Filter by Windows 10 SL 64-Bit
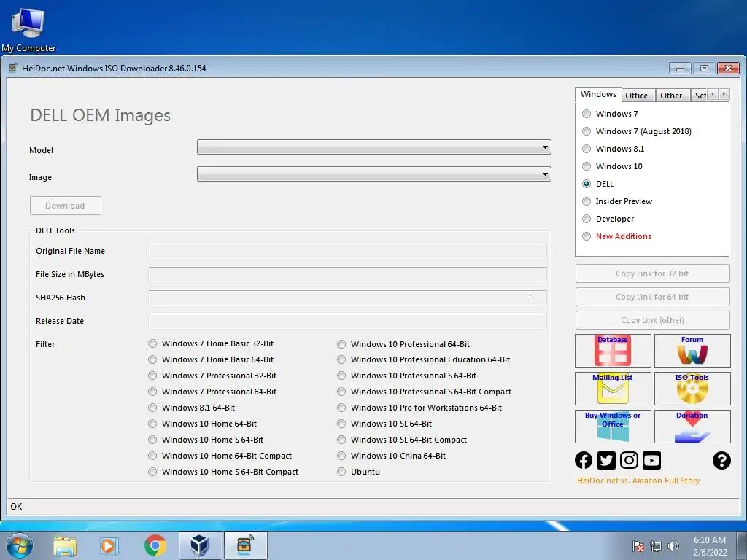This screenshot has width=747, height=560. click(x=384, y=424)
